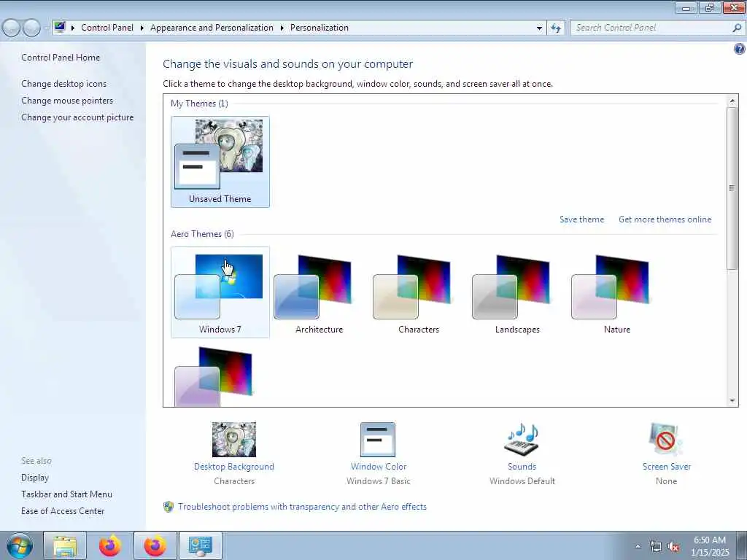The width and height of the screenshot is (747, 560).
Task: Open the Windows Start button
Action: click(20, 546)
